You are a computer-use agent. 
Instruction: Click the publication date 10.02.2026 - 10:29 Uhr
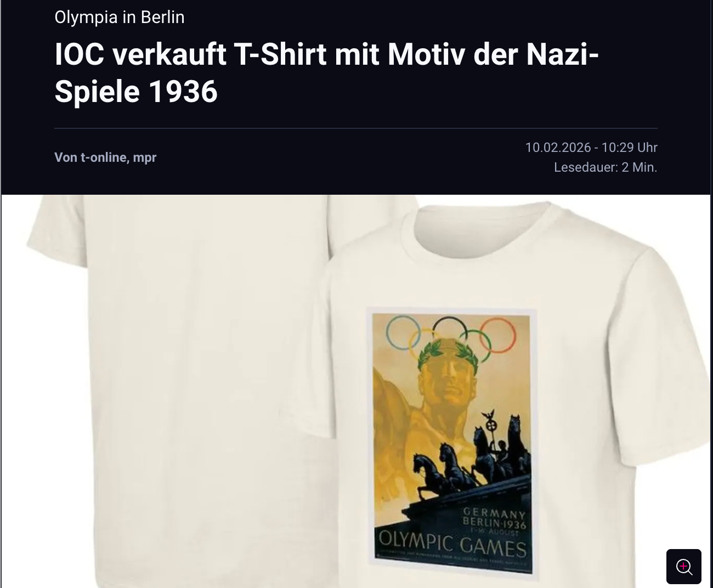pos(591,148)
